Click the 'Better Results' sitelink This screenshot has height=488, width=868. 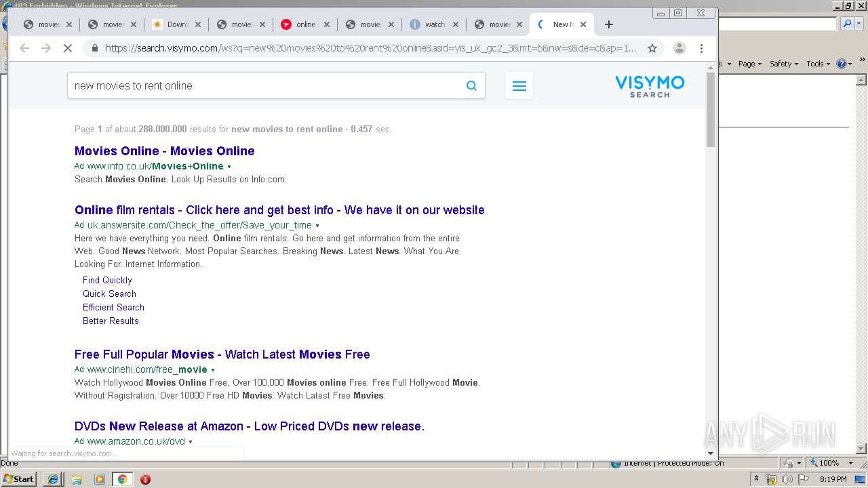pos(111,321)
